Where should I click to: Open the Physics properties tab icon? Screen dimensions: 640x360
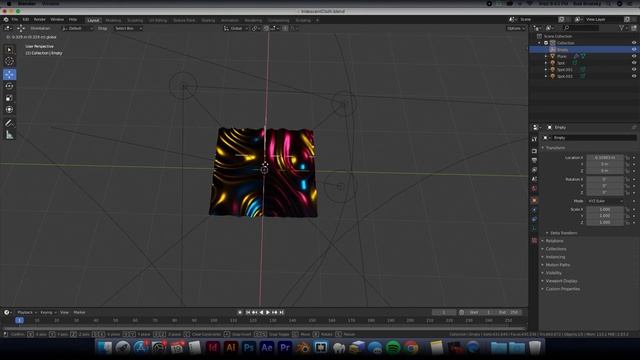pyautogui.click(x=534, y=210)
